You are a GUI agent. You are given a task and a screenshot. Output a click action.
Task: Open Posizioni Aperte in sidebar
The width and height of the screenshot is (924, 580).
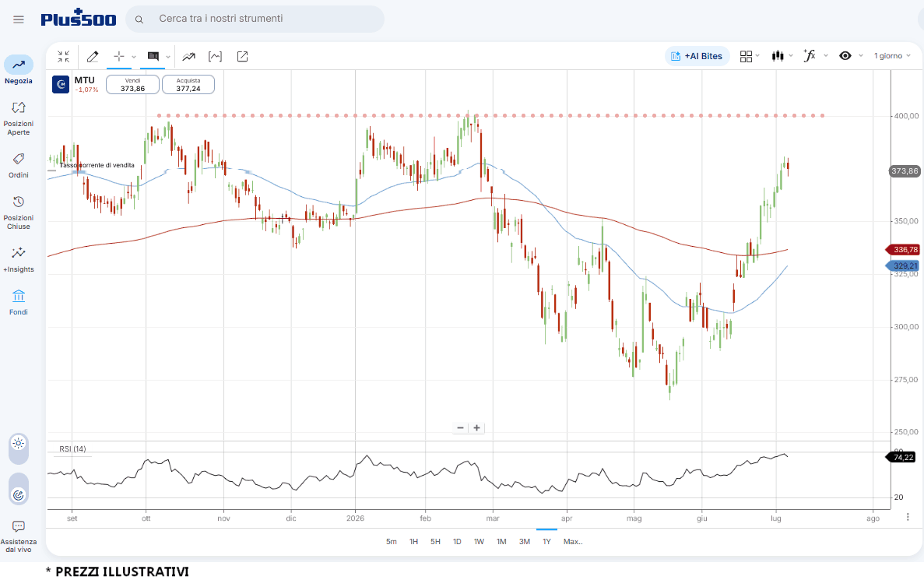(x=18, y=118)
